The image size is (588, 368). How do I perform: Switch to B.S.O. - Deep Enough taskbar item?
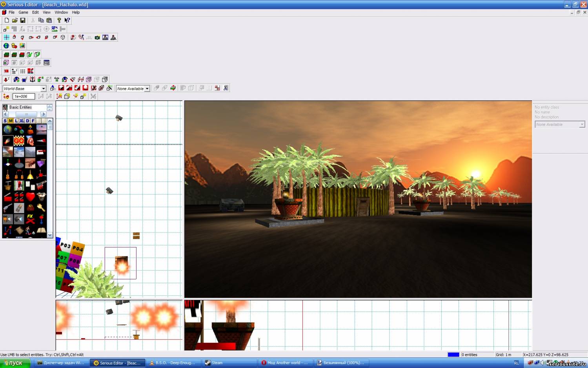point(174,363)
